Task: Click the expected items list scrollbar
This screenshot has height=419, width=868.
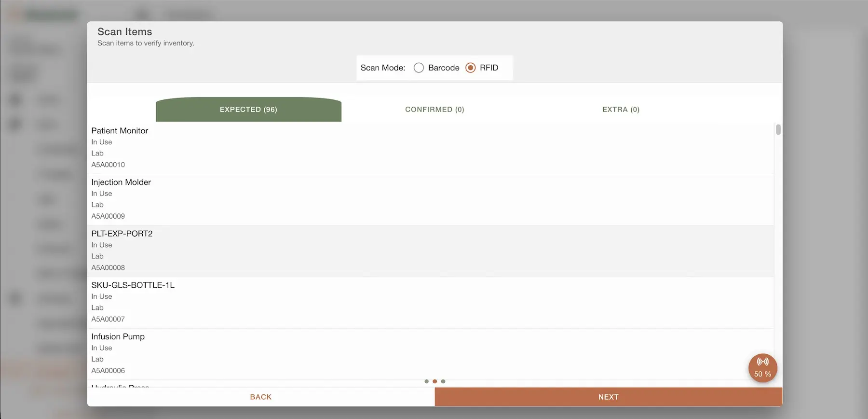Action: [778, 130]
